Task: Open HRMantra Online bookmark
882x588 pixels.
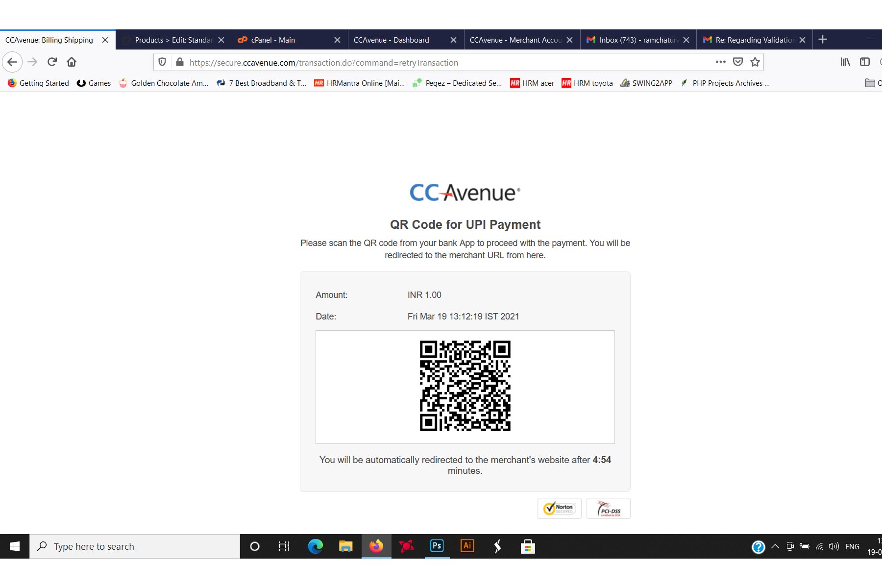Action: (x=360, y=83)
